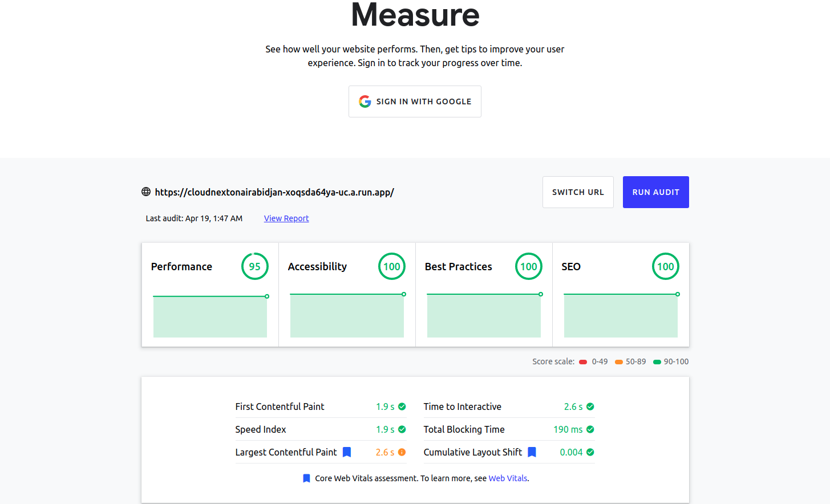Click the Total Blocking Time label
Image resolution: width=830 pixels, height=504 pixels.
point(464,429)
